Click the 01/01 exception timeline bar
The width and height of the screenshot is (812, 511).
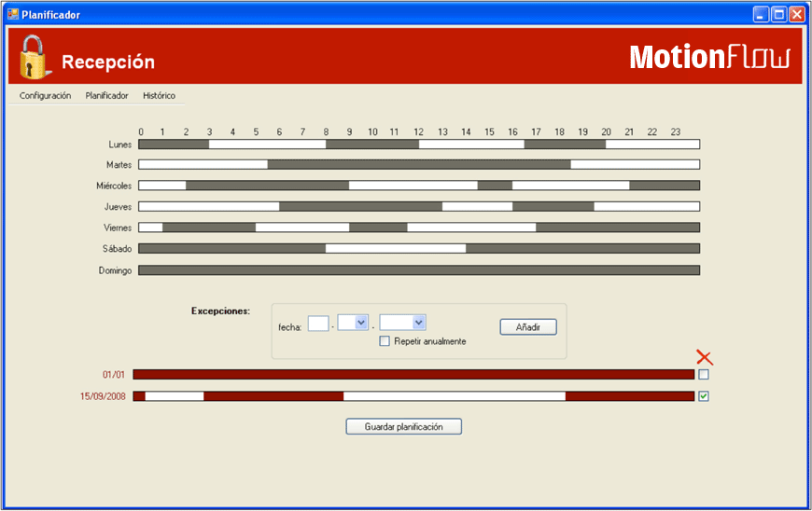pos(413,375)
